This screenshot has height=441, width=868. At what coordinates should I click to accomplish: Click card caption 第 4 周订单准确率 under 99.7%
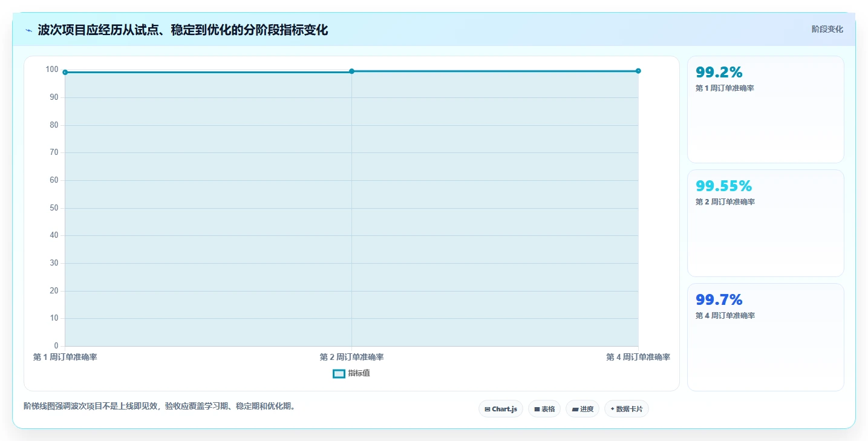tap(725, 316)
